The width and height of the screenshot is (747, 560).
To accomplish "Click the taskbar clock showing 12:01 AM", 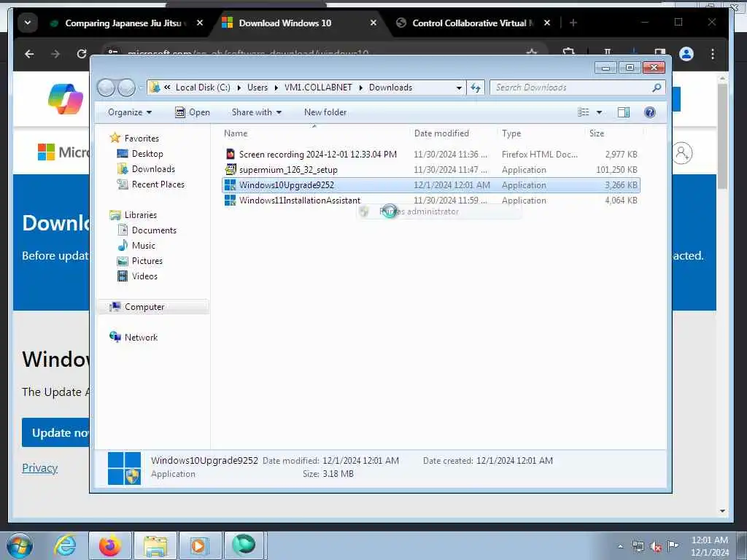I will [710, 546].
